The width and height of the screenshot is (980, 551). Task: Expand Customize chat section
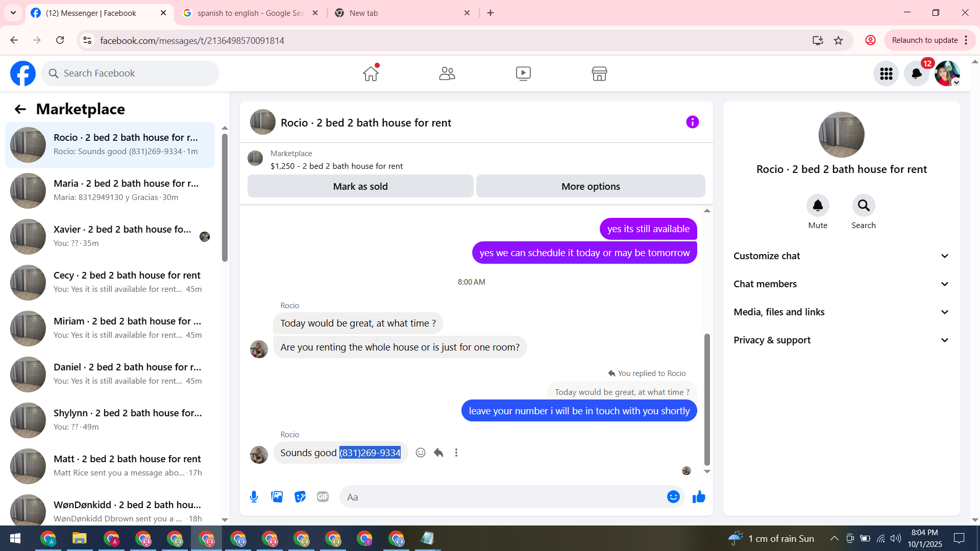coord(842,256)
